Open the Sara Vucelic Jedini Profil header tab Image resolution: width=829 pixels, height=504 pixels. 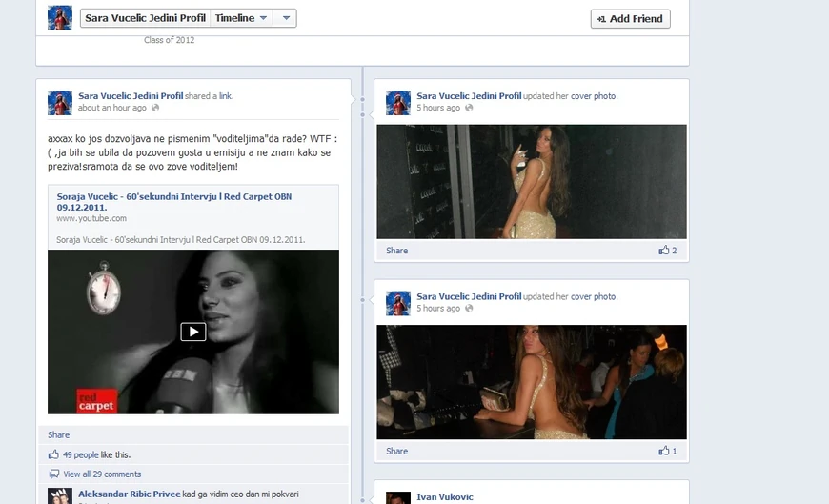[144, 18]
